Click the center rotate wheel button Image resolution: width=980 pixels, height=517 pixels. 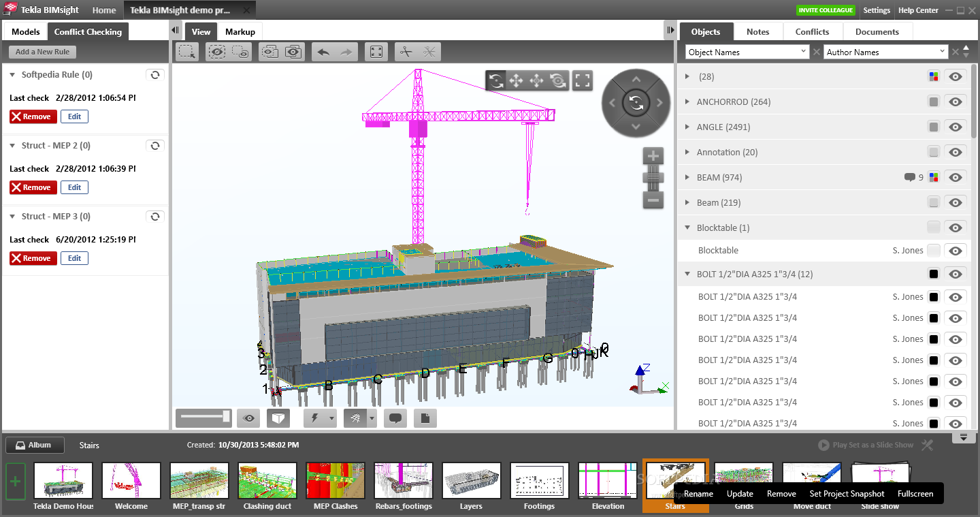pos(636,103)
